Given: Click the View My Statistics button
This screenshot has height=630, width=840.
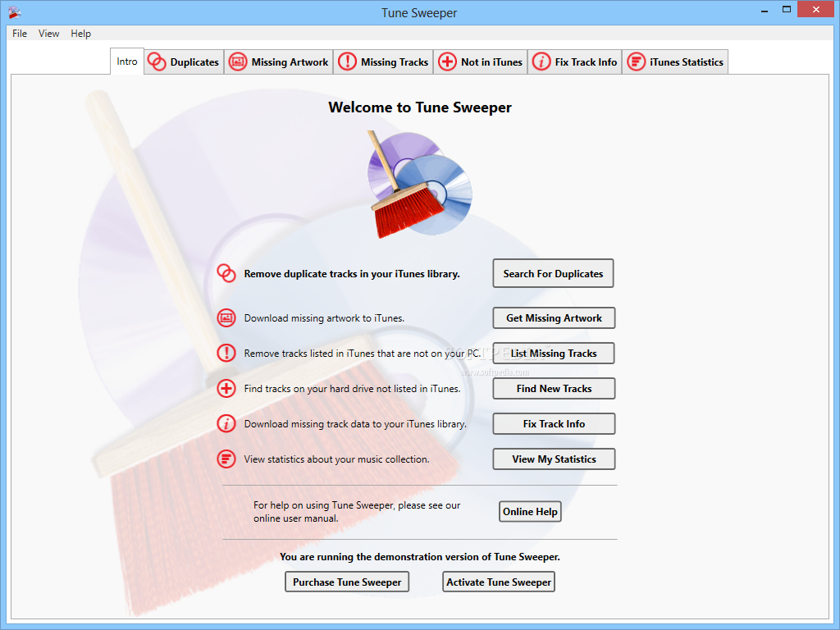Looking at the screenshot, I should [554, 459].
